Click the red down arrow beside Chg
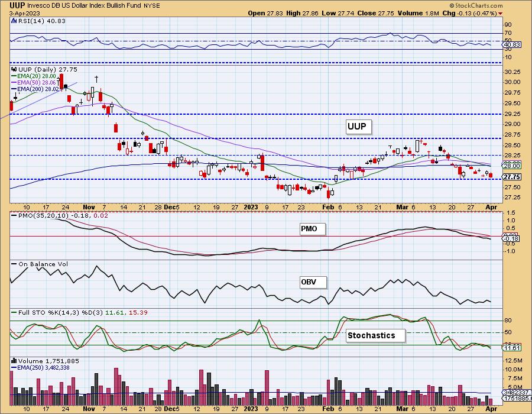Image resolution: width=532 pixels, height=414 pixels. (501, 14)
